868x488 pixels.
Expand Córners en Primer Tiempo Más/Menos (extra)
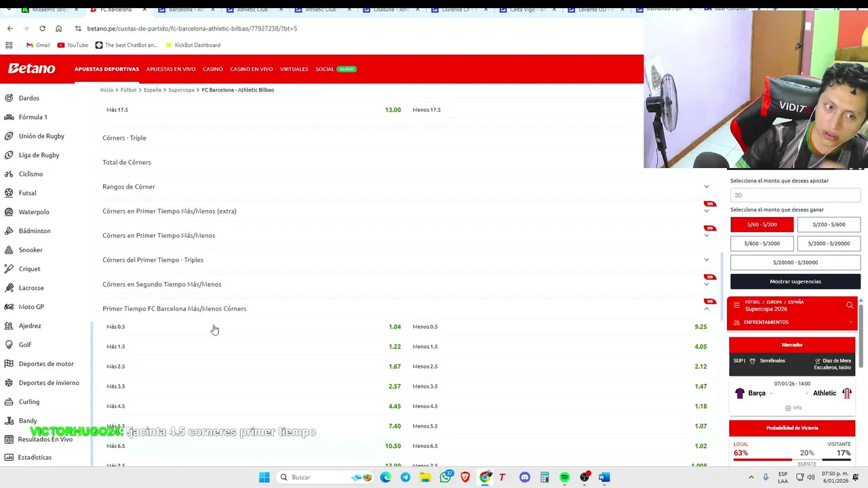pos(706,211)
